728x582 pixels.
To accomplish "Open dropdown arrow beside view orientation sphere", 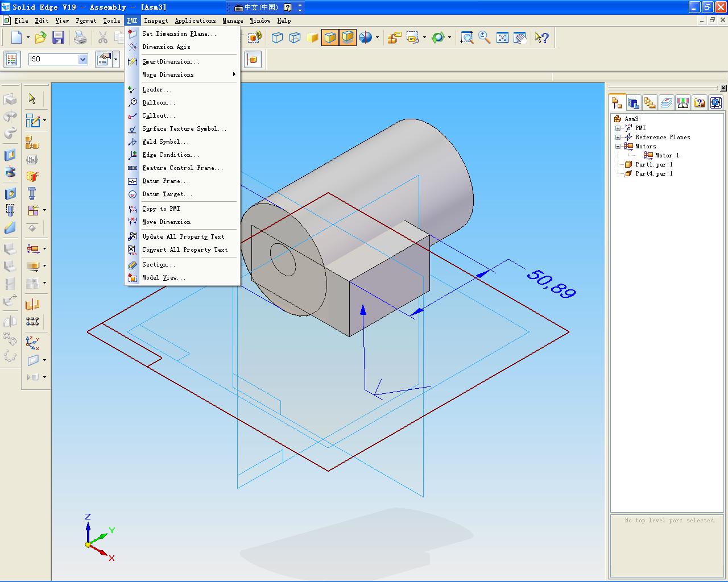I will pyautogui.click(x=377, y=38).
